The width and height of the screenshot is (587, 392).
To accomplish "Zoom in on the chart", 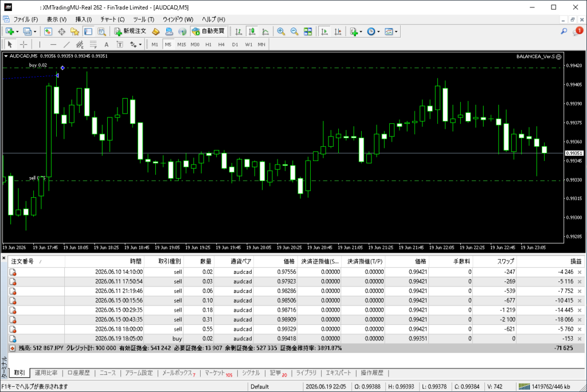I will click(x=281, y=32).
